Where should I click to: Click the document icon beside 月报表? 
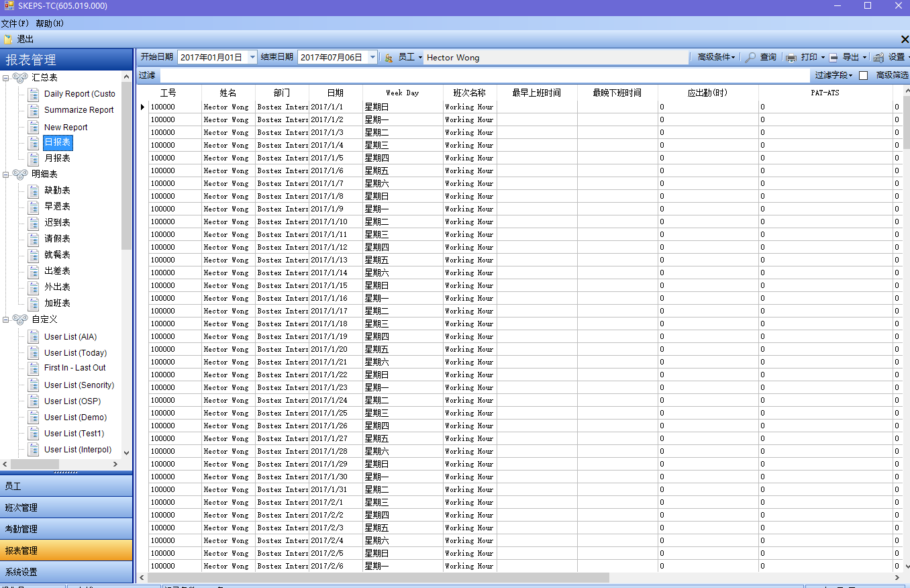34,158
